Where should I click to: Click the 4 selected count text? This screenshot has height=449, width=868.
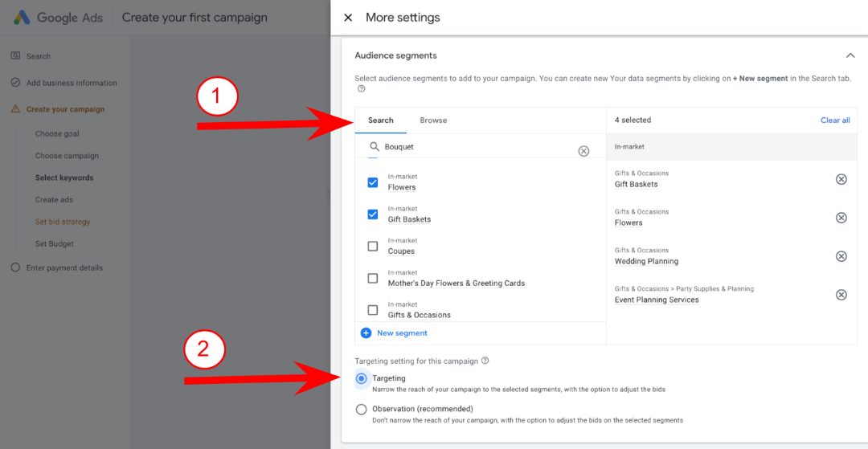click(633, 120)
